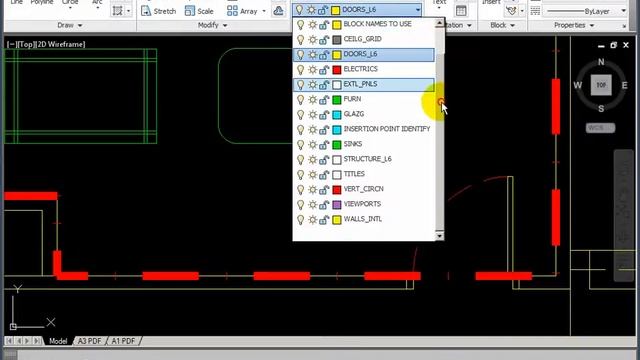Freeze the BLOCK NAMES TO USE layer
This screenshot has width=640, height=360.
[312, 24]
